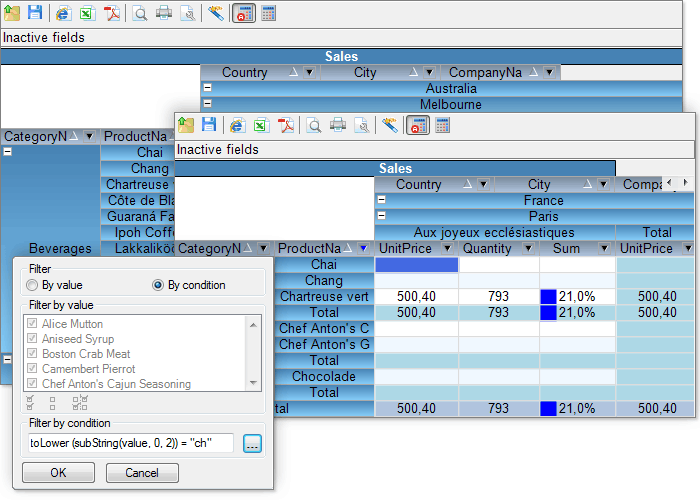Open Country filter dropdown in back window
Screen dimensions: 700x500
(309, 72)
